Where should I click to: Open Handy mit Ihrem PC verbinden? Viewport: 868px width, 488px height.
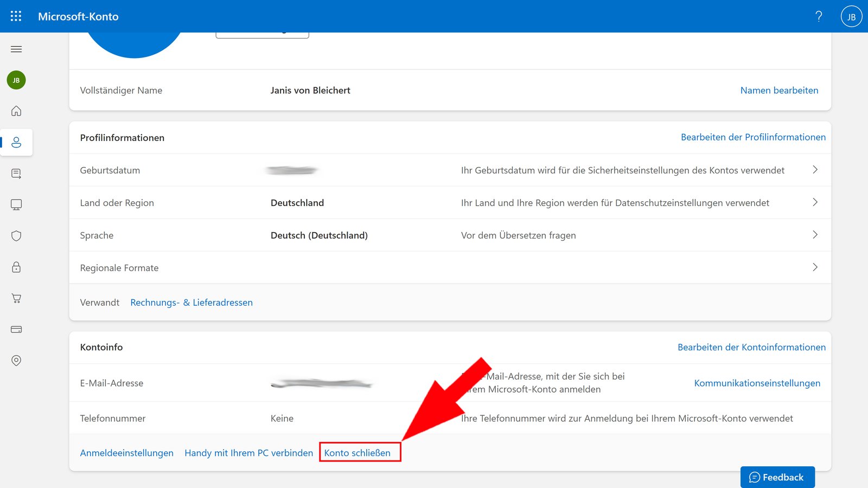click(248, 452)
